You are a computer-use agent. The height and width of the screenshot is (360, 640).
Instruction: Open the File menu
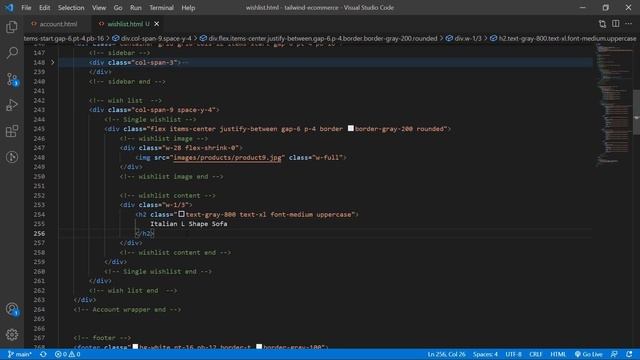(x=26, y=8)
